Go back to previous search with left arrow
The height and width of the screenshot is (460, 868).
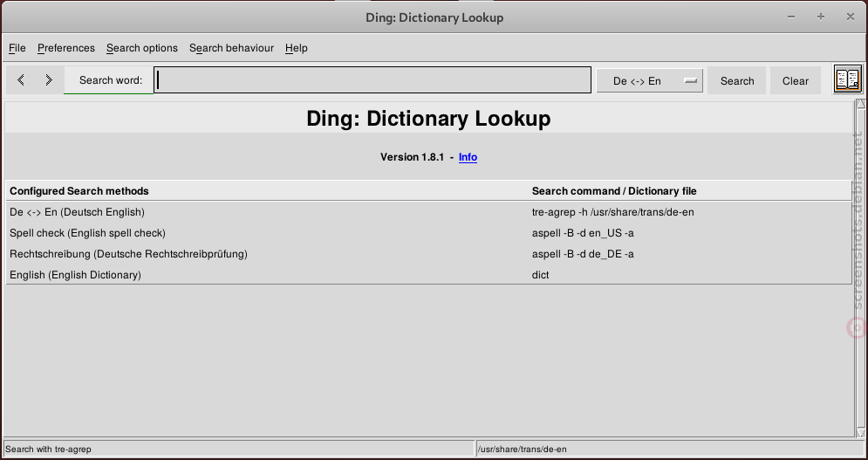pos(21,79)
